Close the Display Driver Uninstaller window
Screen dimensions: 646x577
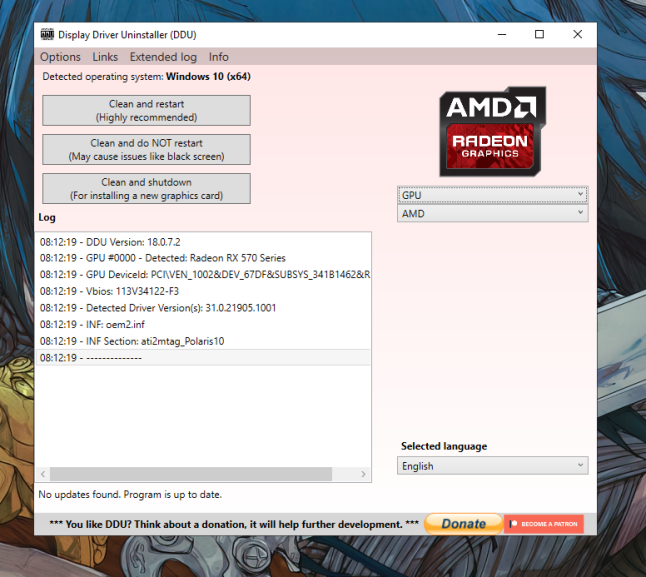point(578,34)
